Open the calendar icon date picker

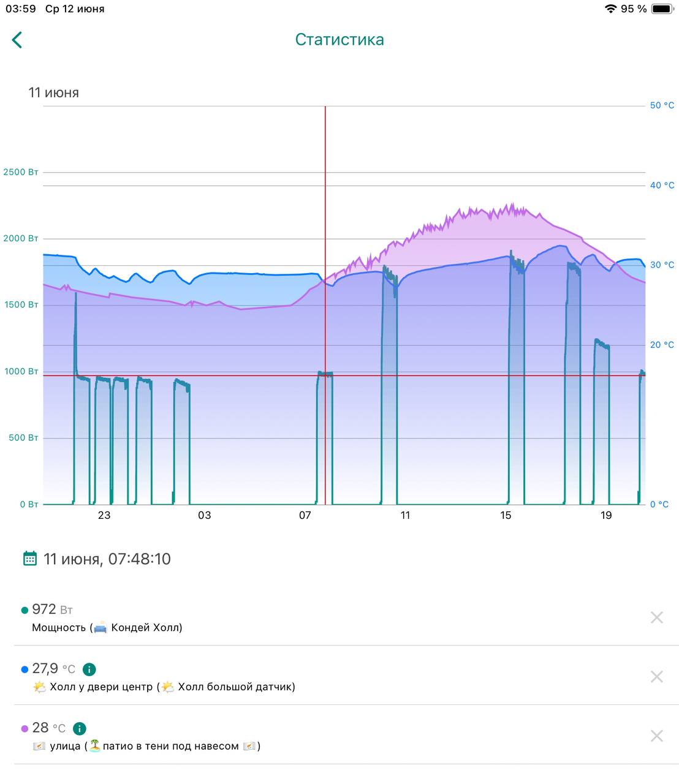click(x=29, y=559)
